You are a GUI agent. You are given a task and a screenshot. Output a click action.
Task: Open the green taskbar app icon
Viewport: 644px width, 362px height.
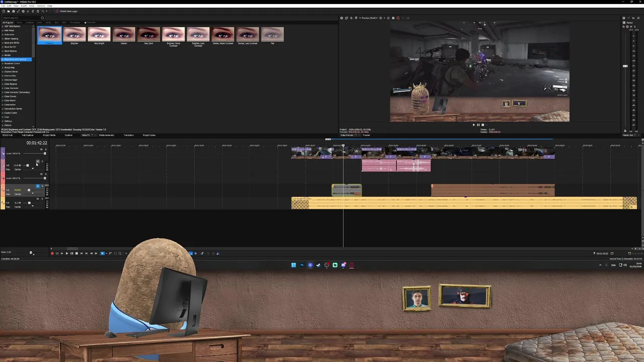tap(335, 265)
